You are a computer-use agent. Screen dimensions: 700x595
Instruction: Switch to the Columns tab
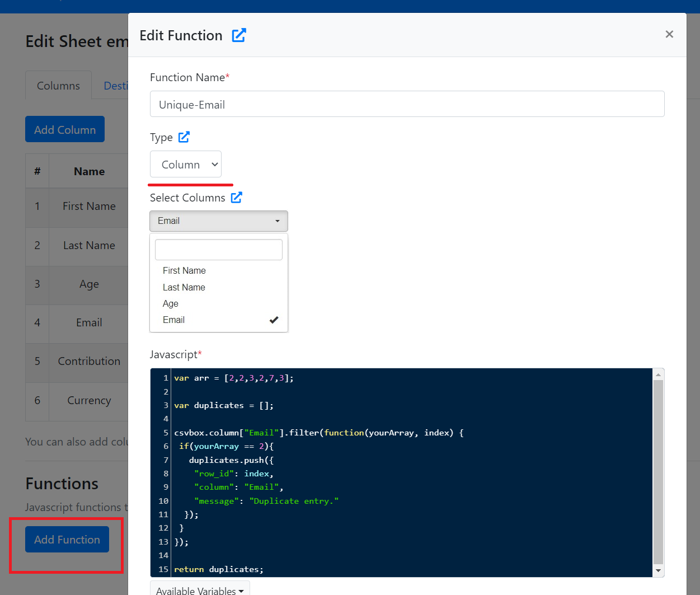click(58, 86)
